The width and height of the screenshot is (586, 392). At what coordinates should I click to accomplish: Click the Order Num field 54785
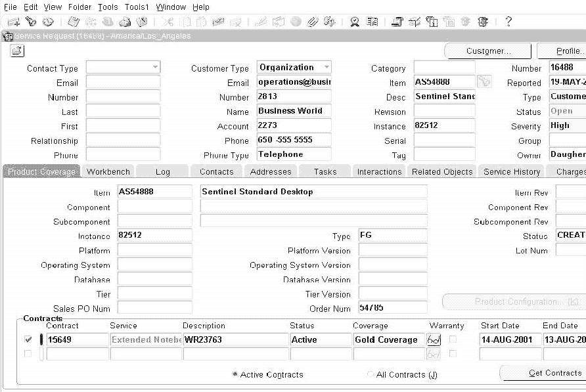coord(393,307)
